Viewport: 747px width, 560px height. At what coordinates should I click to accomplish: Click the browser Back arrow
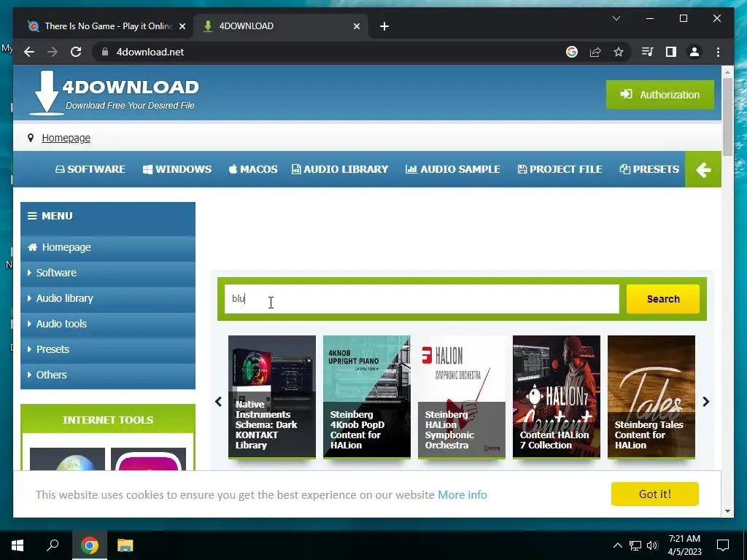coord(29,52)
